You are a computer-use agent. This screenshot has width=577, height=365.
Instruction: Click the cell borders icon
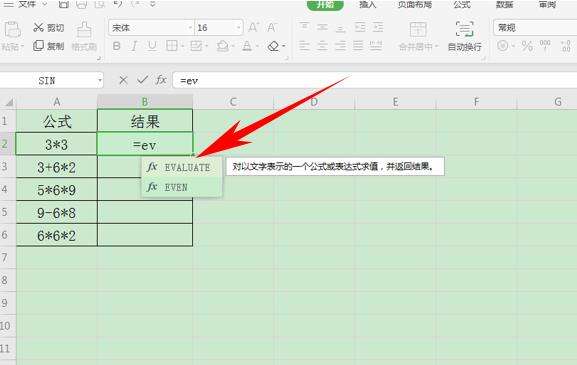pos(171,46)
